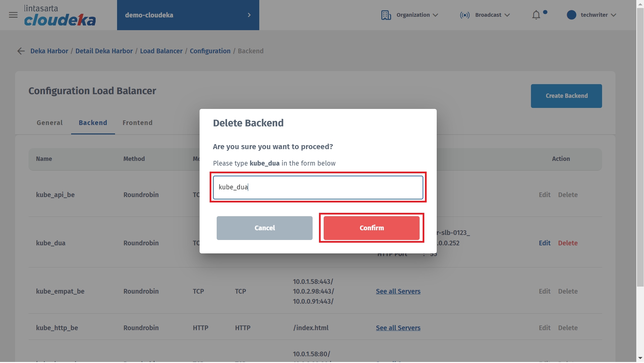Click the Create Backend button
Screen dimensions: 644x363
pos(567,96)
